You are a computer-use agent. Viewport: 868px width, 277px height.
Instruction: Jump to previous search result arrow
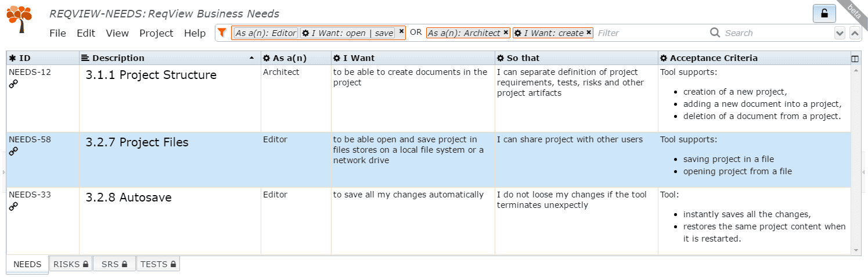click(854, 34)
